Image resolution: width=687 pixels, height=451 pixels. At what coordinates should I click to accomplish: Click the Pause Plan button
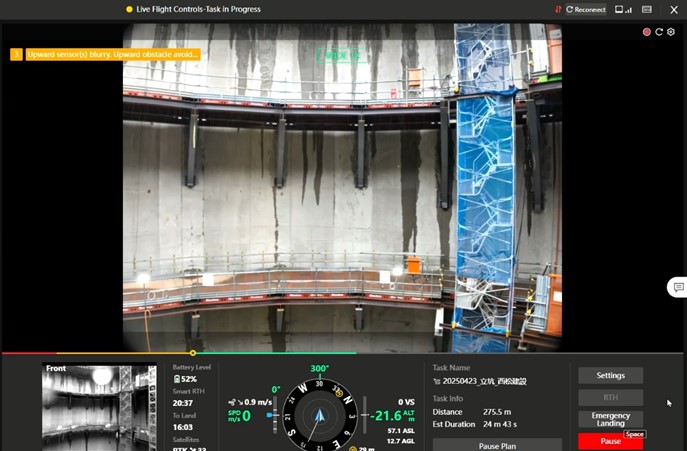[497, 445]
